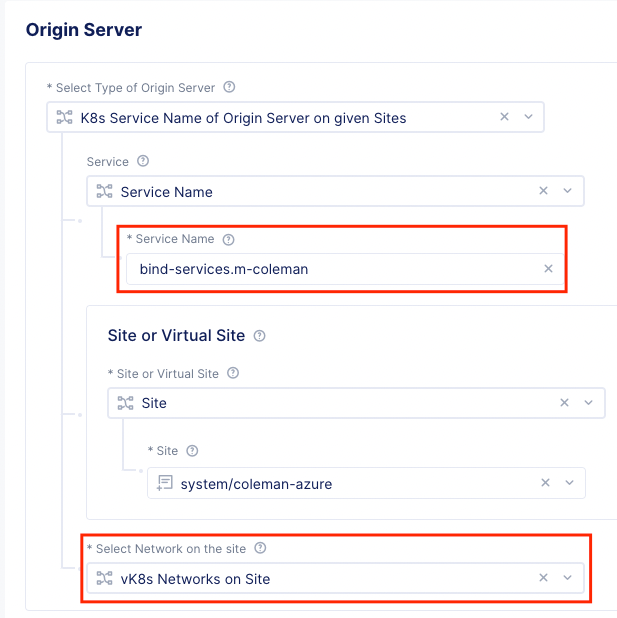The width and height of the screenshot is (617, 618).
Task: Click help icon next to Site label
Action: tap(192, 451)
